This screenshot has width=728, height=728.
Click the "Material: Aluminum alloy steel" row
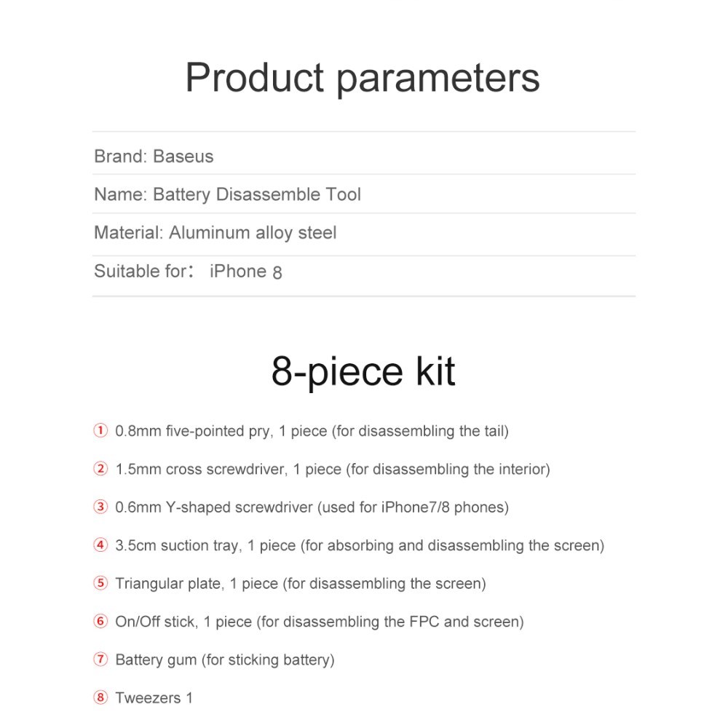click(x=215, y=233)
